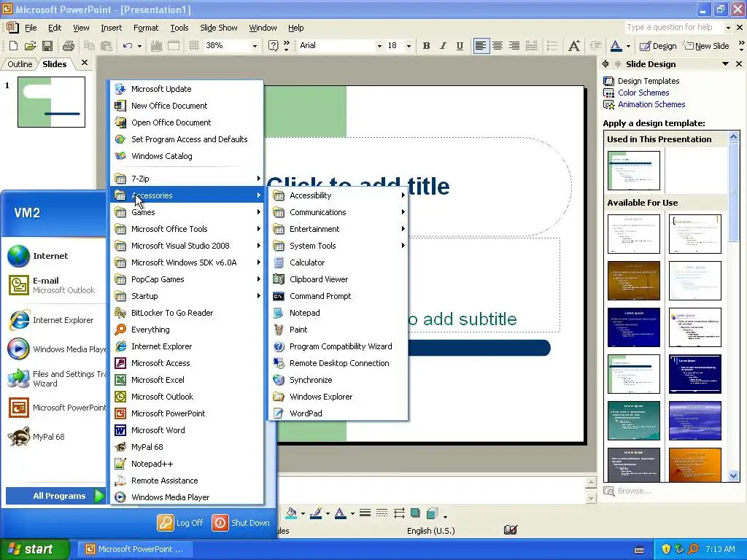Click the security shield tray icon
Viewport: 747px width, 560px height.
665,549
